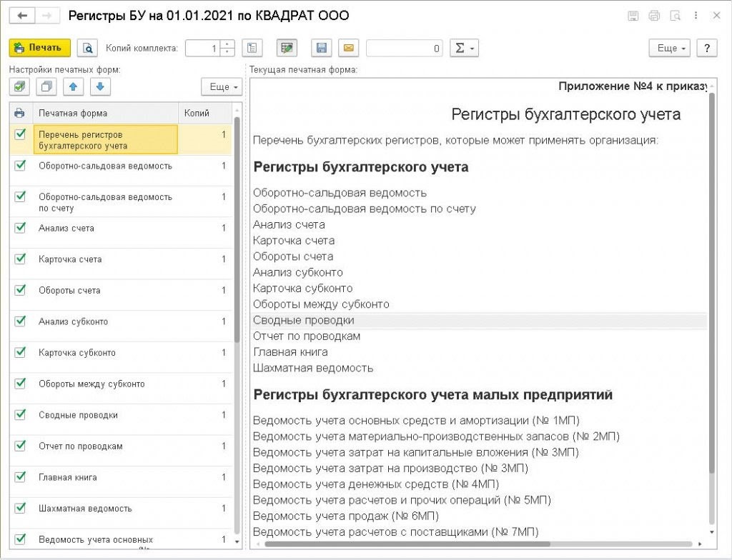
Task: Click the Печать button
Action: (39, 48)
